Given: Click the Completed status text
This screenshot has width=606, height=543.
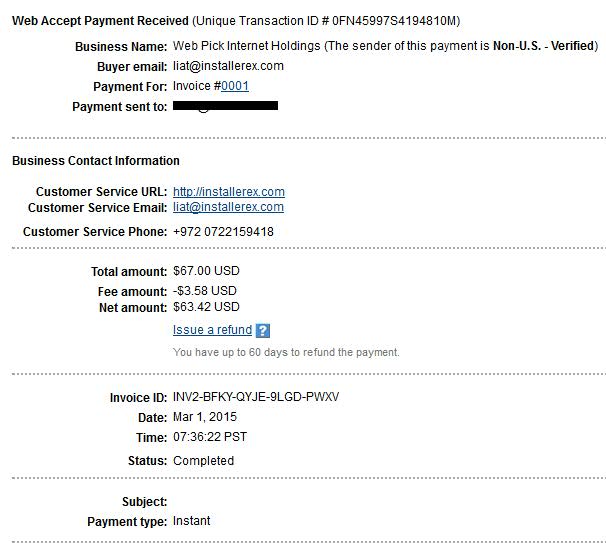Looking at the screenshot, I should tap(204, 461).
